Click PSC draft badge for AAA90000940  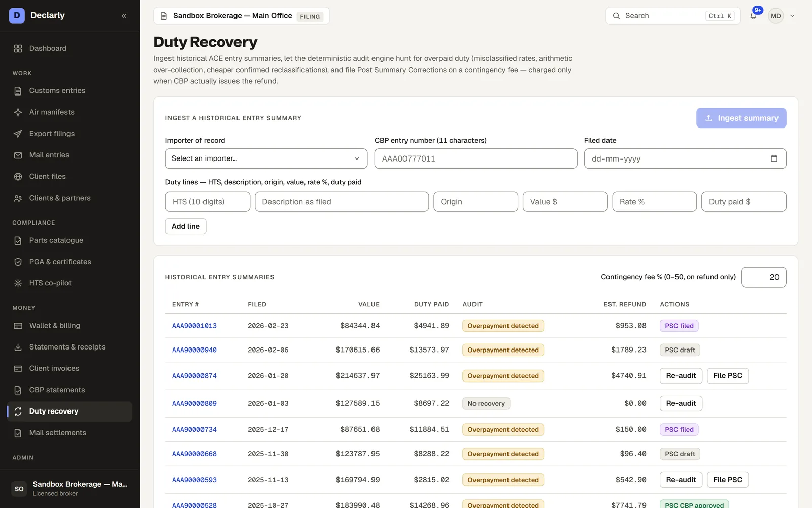tap(680, 350)
